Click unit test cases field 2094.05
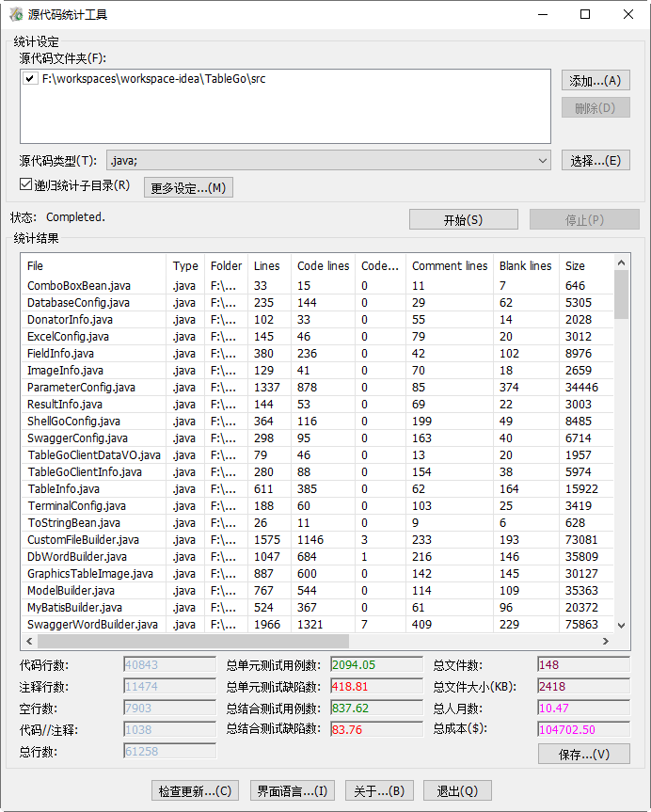Screen dimensions: 651x812 377,664
